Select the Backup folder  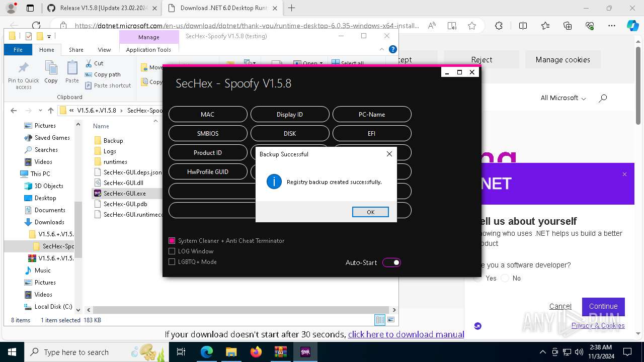tap(113, 141)
